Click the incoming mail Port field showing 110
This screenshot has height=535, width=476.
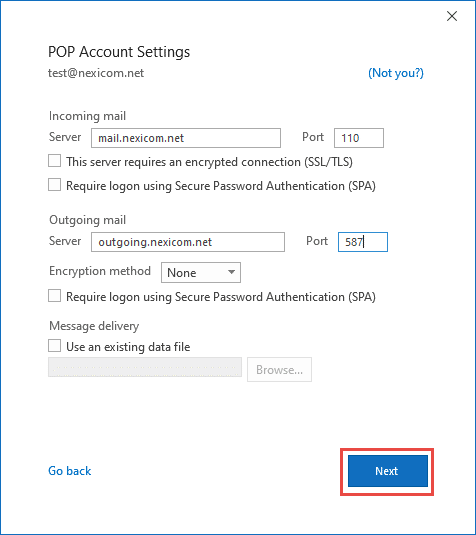pyautogui.click(x=359, y=138)
